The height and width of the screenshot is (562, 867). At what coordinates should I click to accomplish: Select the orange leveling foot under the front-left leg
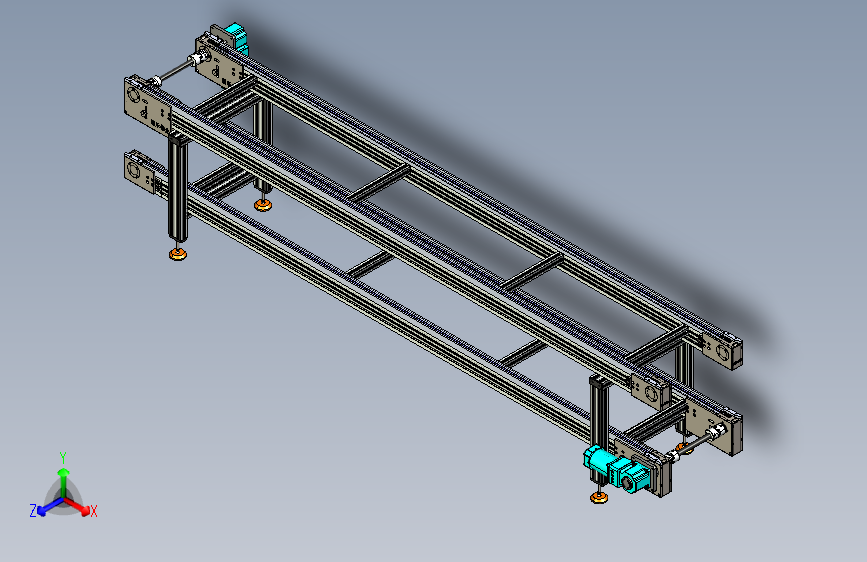point(177,254)
